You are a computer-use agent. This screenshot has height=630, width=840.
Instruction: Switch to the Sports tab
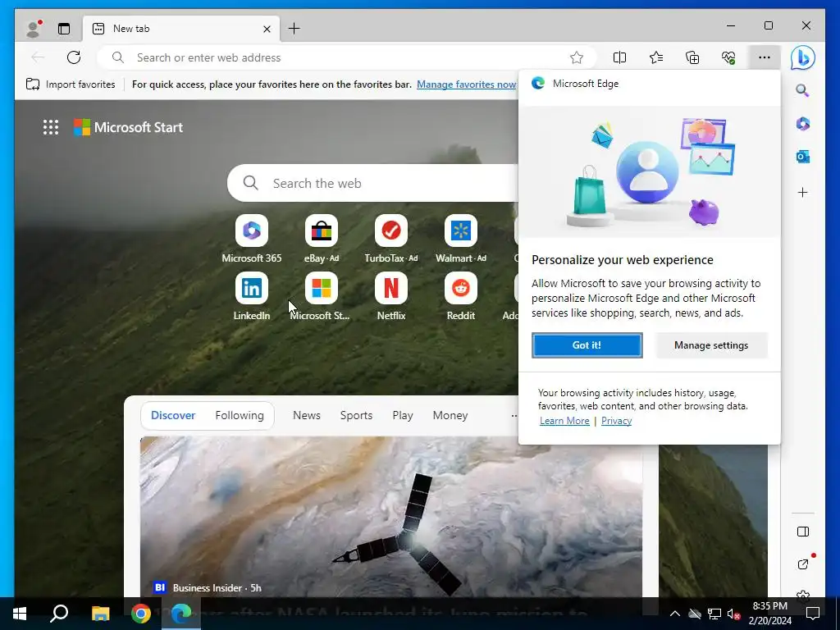(x=356, y=415)
